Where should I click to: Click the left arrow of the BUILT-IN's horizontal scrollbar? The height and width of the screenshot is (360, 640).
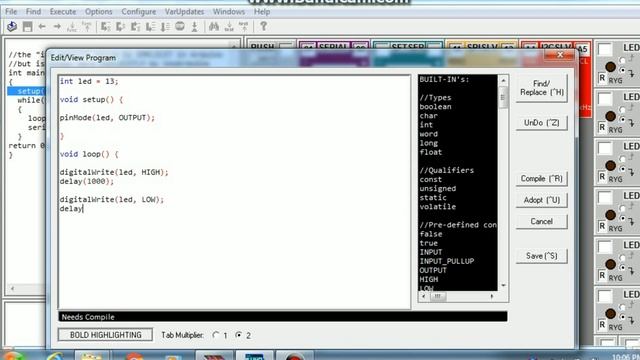424,296
